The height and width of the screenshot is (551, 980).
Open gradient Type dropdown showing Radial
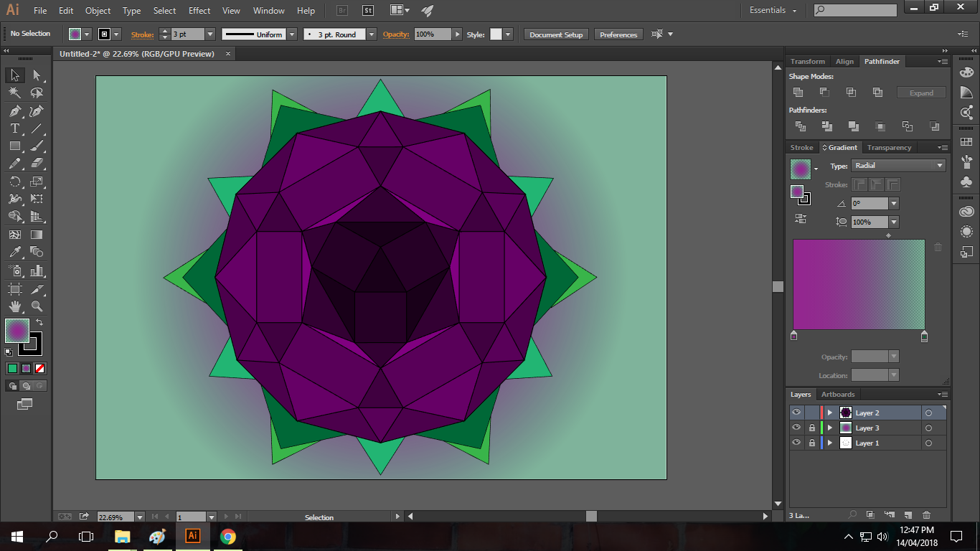click(899, 166)
